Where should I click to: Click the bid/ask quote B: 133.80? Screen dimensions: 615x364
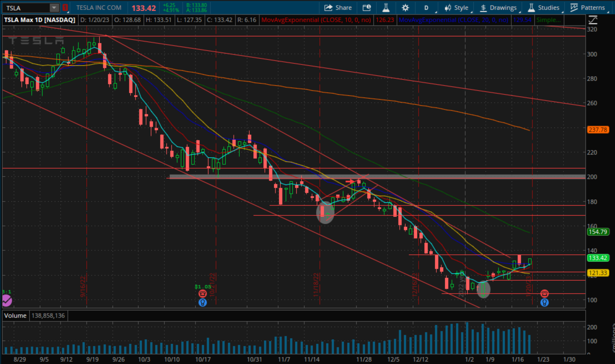point(196,6)
